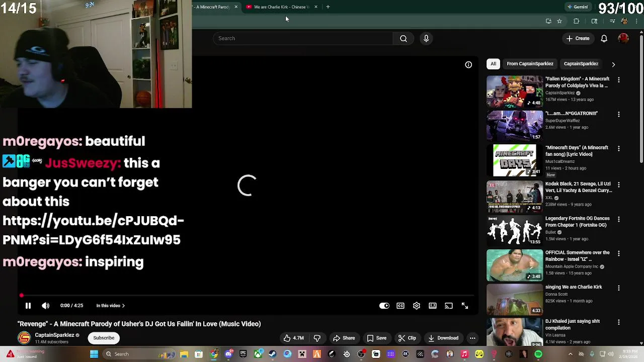Open the page scrollbar on the right

[x=641, y=98]
